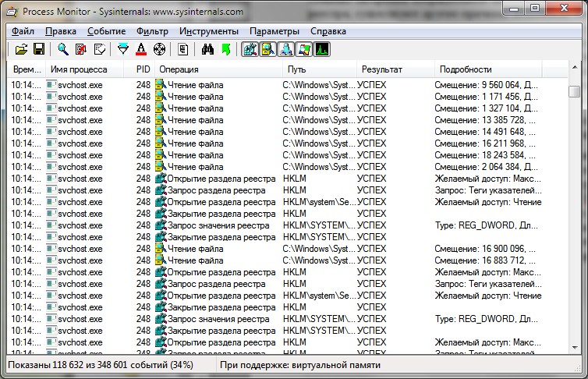Open the Правка menu
Viewport: 588px width, 379px height.
61,31
